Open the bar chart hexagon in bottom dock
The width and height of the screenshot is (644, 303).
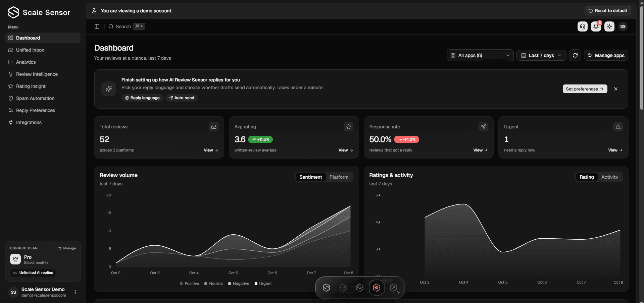click(343, 288)
